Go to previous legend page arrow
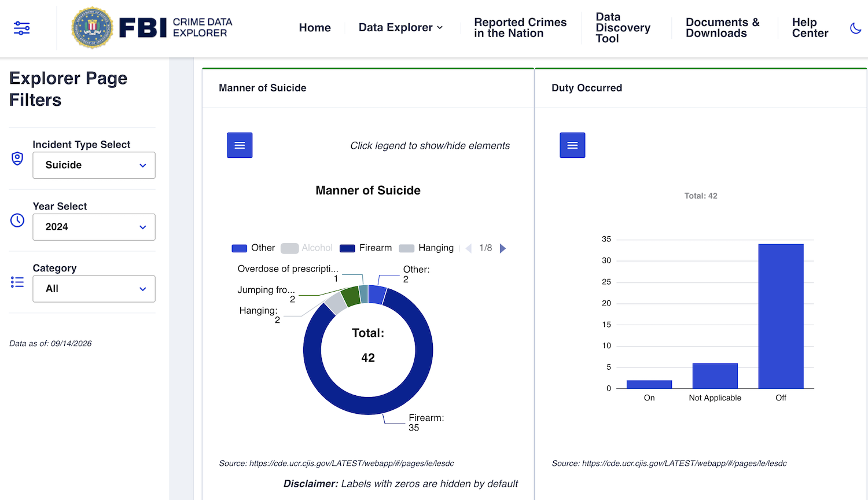The image size is (868, 500). click(469, 248)
